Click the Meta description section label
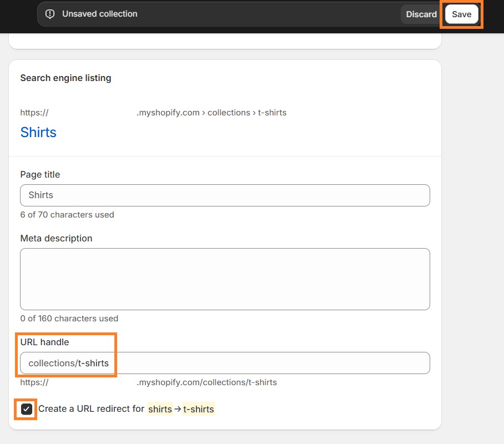504x444 pixels. pyautogui.click(x=56, y=238)
